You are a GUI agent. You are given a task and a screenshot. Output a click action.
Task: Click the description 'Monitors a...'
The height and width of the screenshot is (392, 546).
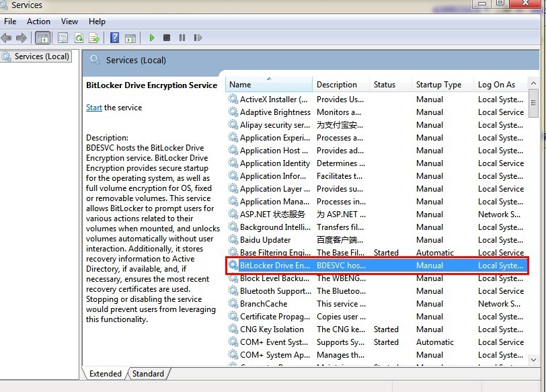click(338, 112)
